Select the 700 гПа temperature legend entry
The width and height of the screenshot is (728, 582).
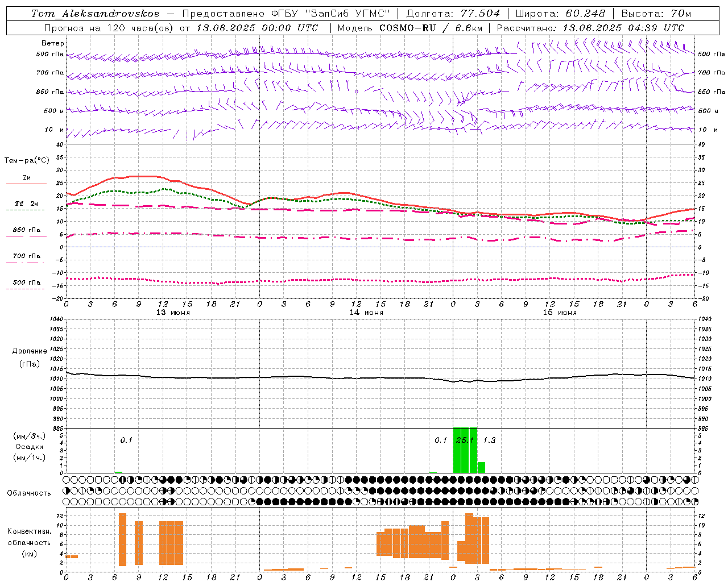click(27, 256)
